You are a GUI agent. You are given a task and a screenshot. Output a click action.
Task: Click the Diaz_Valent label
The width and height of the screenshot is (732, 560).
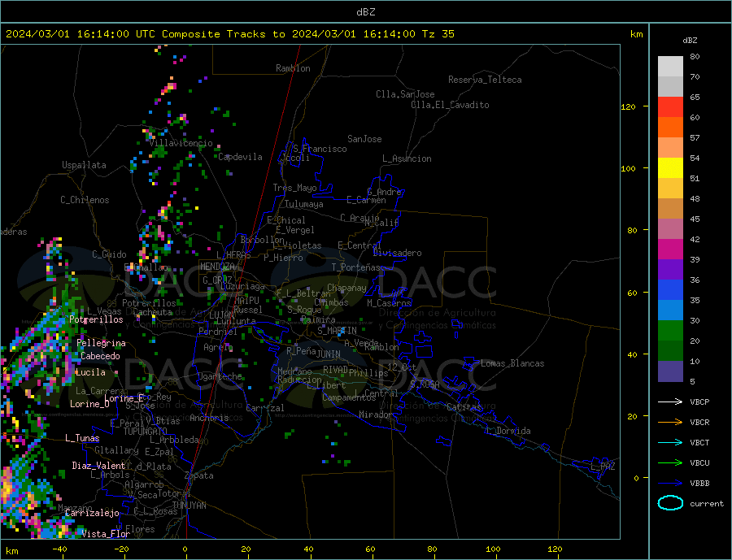click(98, 466)
